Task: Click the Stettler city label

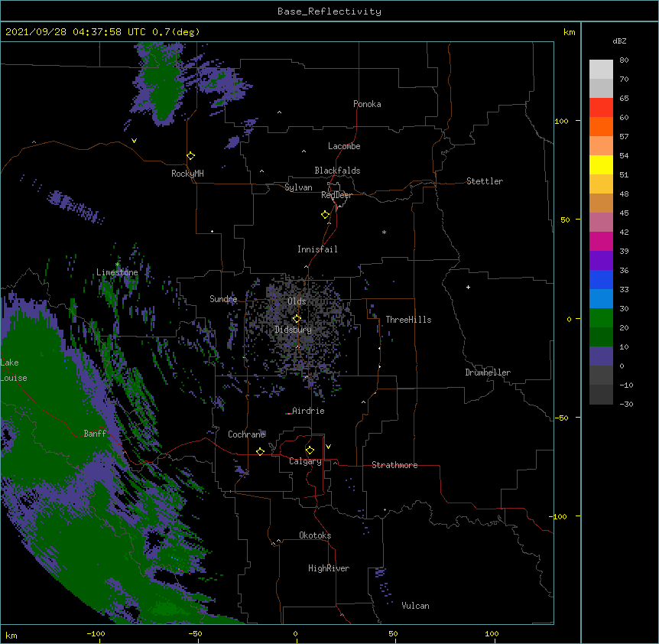Action: 485,181
